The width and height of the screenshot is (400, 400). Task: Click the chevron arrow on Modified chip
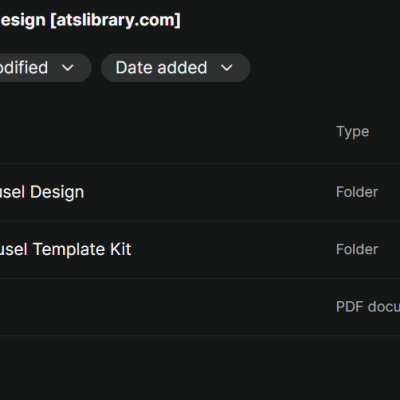coord(68,68)
